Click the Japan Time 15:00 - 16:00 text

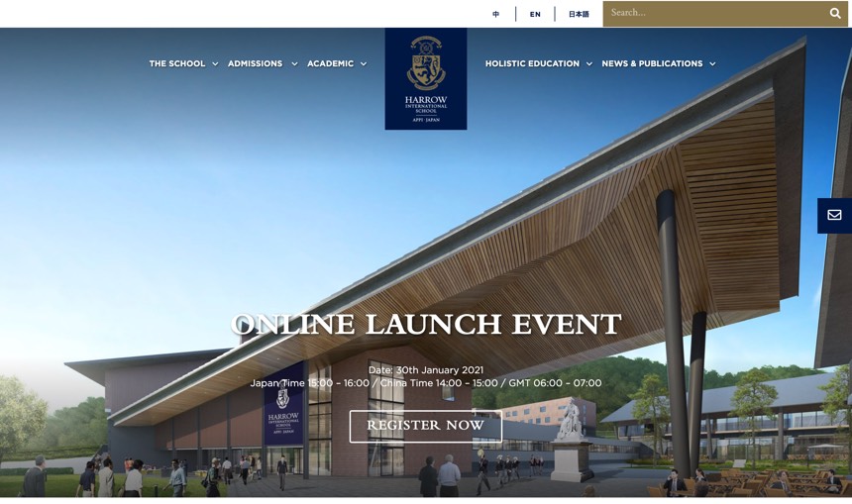(x=310, y=383)
